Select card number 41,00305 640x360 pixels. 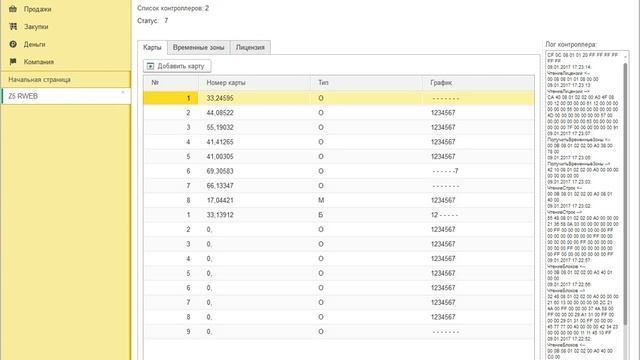point(220,157)
